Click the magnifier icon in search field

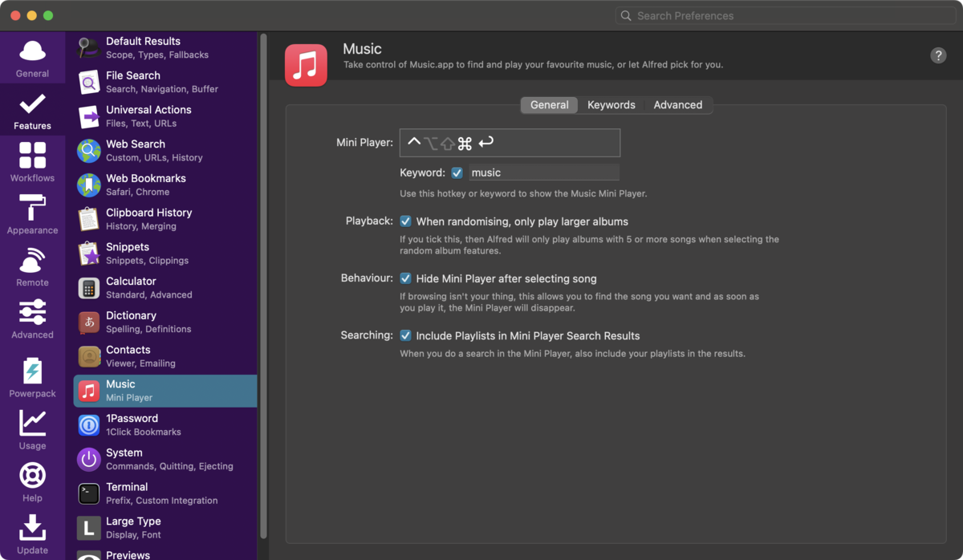pyautogui.click(x=626, y=16)
